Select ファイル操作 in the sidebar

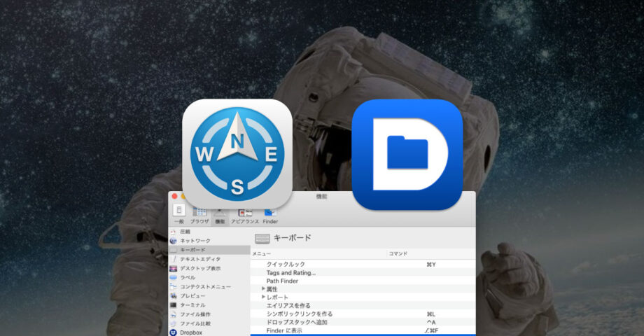(x=209, y=314)
